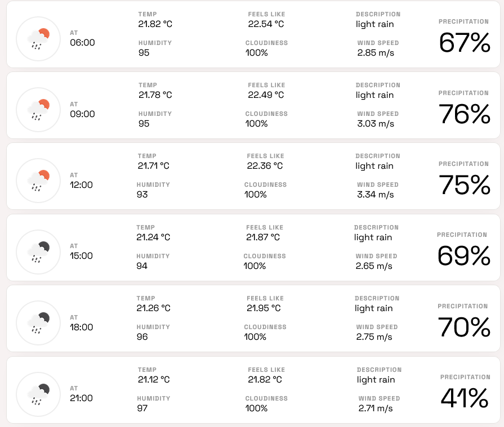
Task: Click the 18:00 forecast time label
Action: coord(82,327)
